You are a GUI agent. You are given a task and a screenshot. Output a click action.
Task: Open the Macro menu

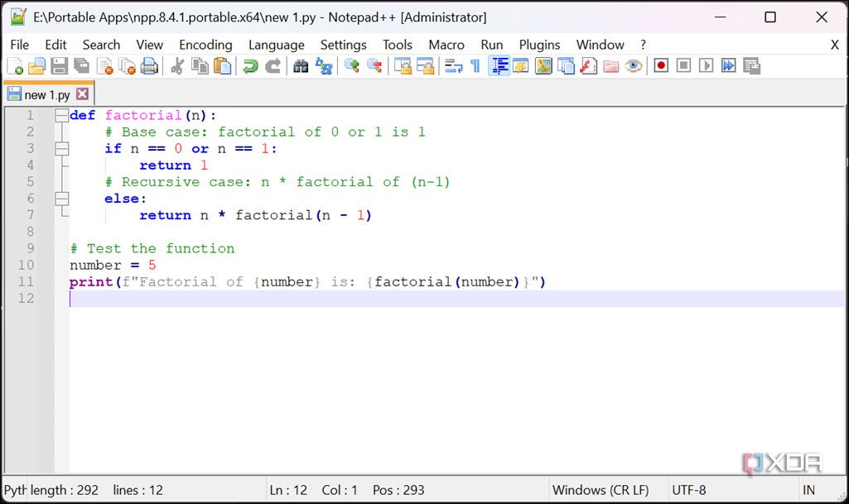click(446, 45)
